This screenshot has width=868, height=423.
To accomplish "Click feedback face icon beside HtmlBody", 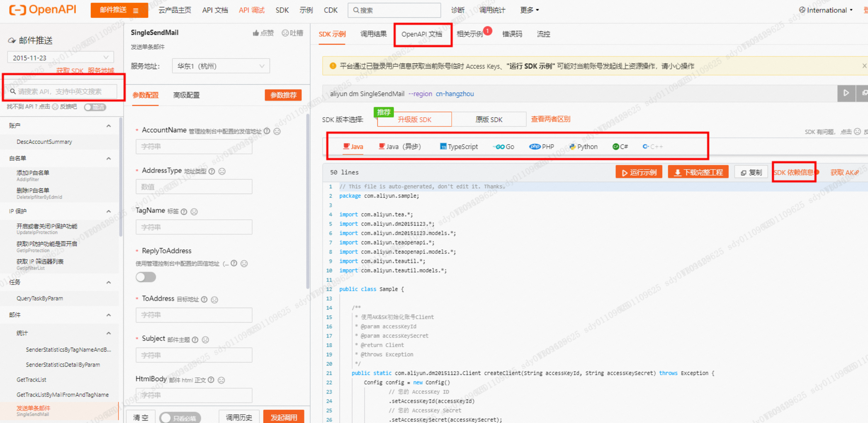I will point(221,380).
